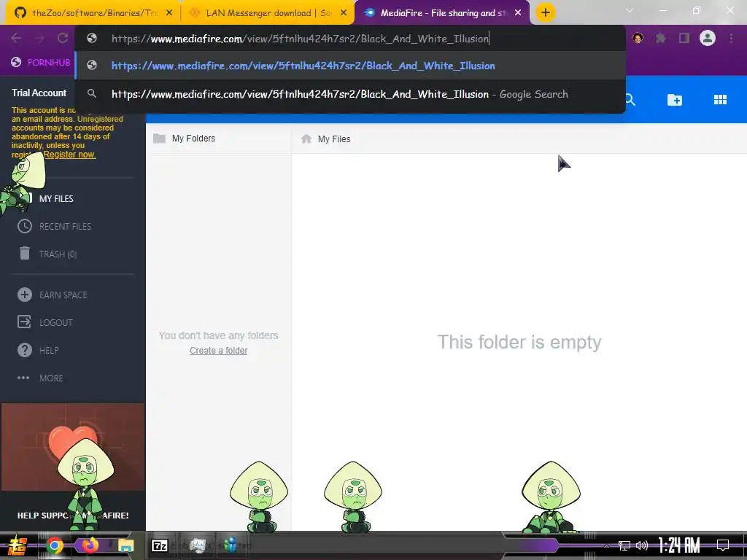Close the LAN Messenger tab
Screen dimensions: 747x560
pos(344,13)
